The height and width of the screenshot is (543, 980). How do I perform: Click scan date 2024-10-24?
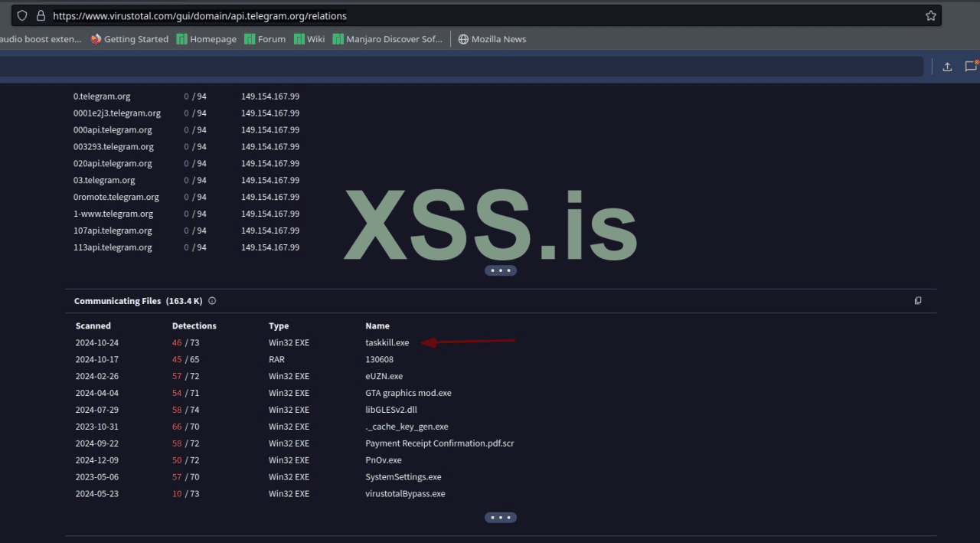(x=97, y=343)
